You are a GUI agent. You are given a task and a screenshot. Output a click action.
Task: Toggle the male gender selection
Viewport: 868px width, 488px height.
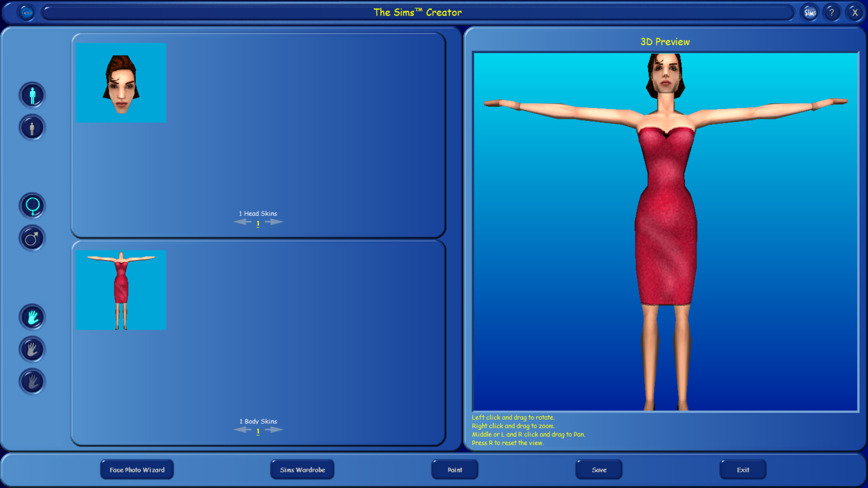(x=32, y=238)
